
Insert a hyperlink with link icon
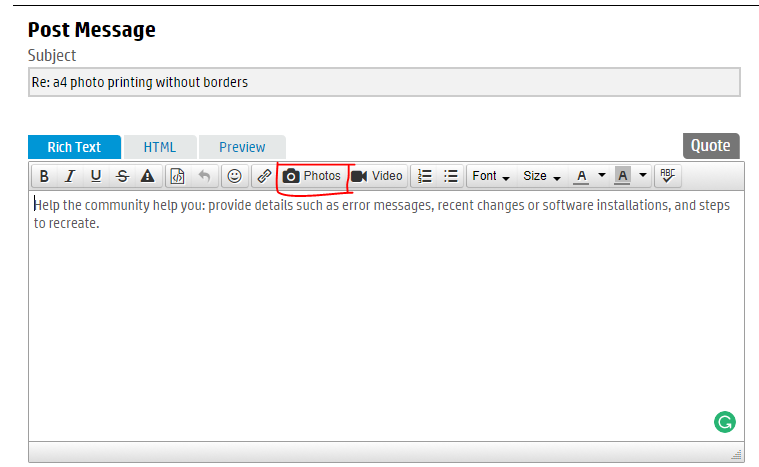click(x=264, y=176)
